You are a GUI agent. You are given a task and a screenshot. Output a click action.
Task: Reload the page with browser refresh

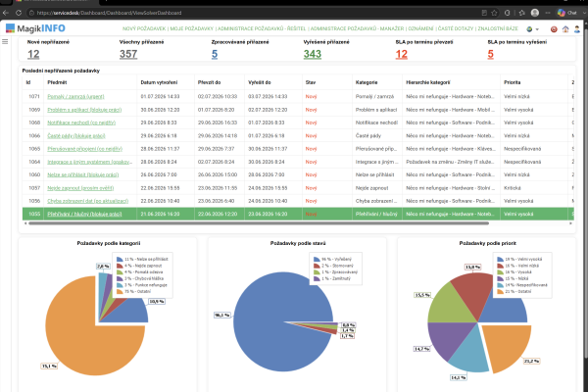pos(19,13)
